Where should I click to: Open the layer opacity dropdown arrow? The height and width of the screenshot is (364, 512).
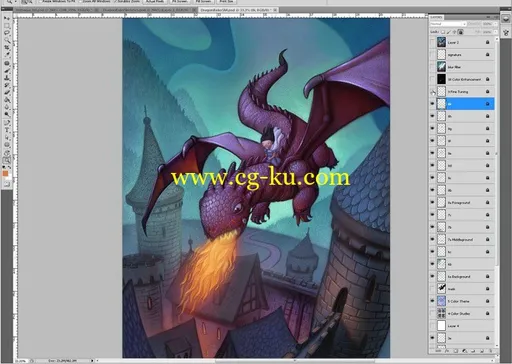tap(496, 24)
